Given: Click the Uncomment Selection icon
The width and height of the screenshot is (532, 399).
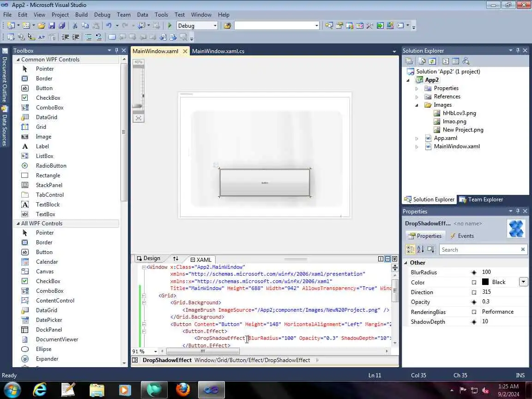Looking at the screenshot, I should click(98, 37).
